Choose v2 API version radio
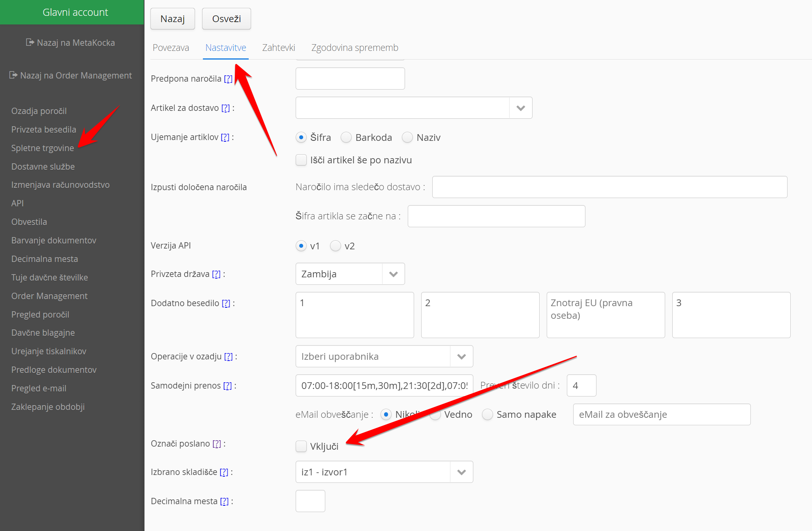The image size is (812, 531). coord(336,246)
